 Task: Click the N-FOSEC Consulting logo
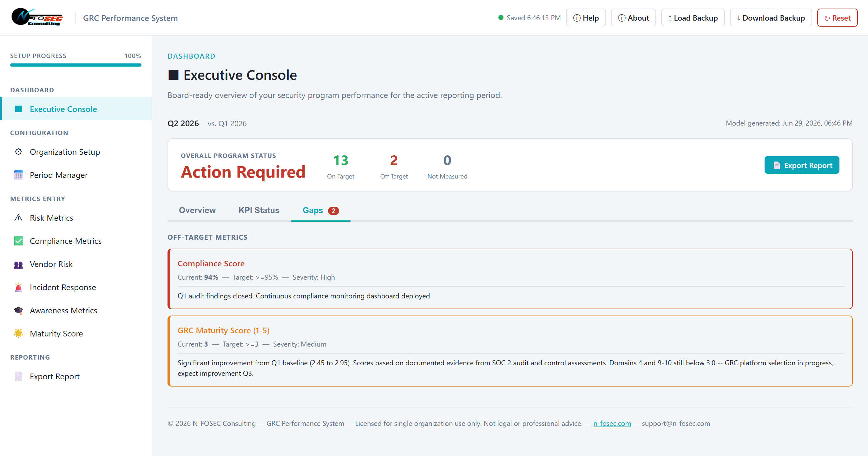point(37,17)
